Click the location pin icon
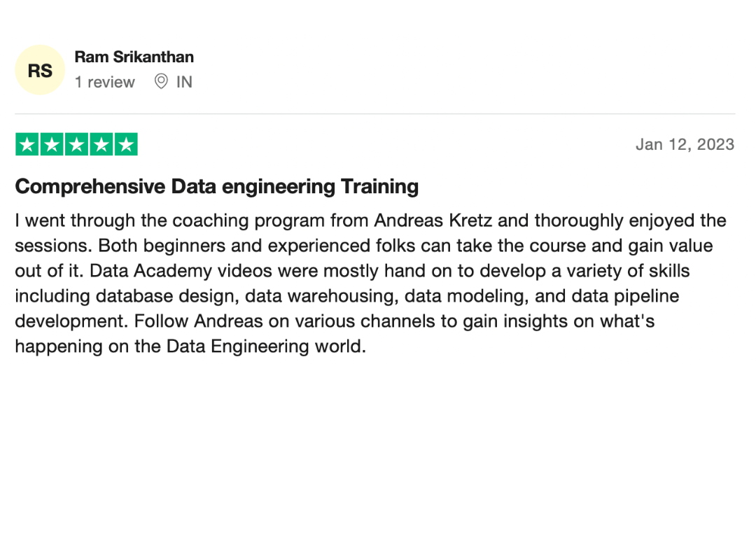Image resolution: width=756 pixels, height=560 pixels. pyautogui.click(x=161, y=81)
